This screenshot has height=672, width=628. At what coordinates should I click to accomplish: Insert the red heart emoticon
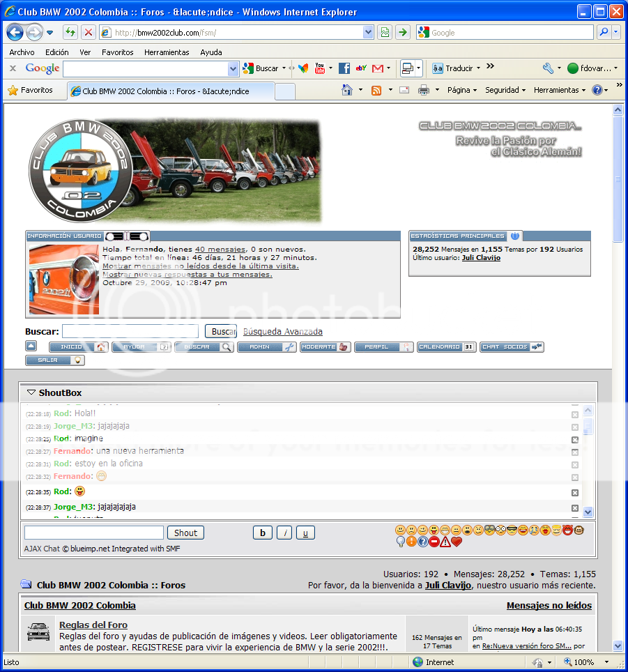pos(457,542)
